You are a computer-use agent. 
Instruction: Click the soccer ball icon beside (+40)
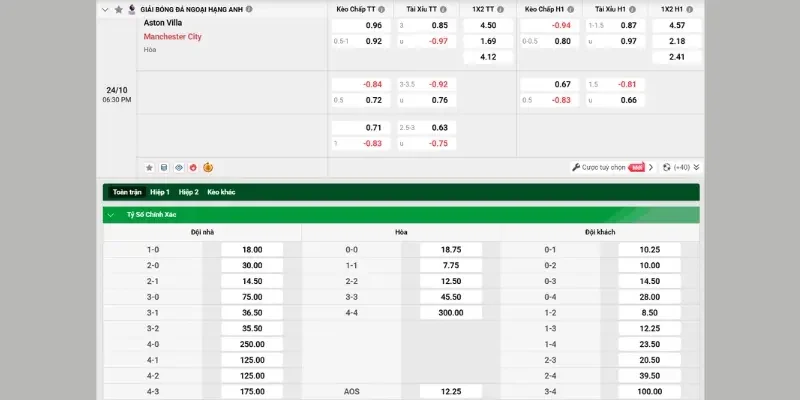click(x=667, y=167)
